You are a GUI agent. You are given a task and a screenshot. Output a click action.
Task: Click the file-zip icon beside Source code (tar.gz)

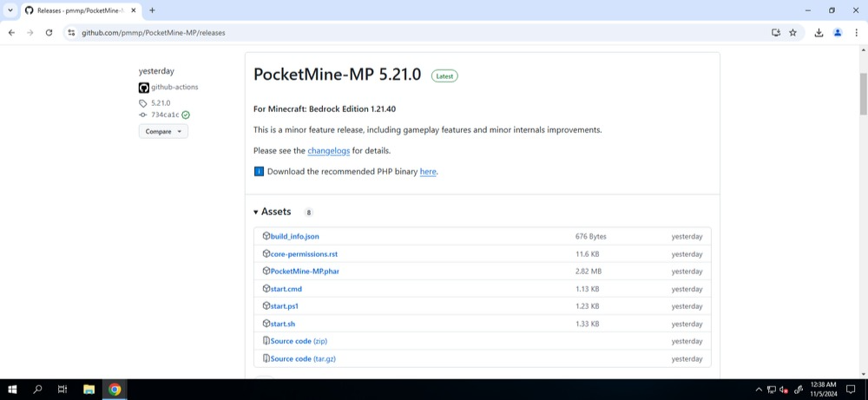click(266, 358)
